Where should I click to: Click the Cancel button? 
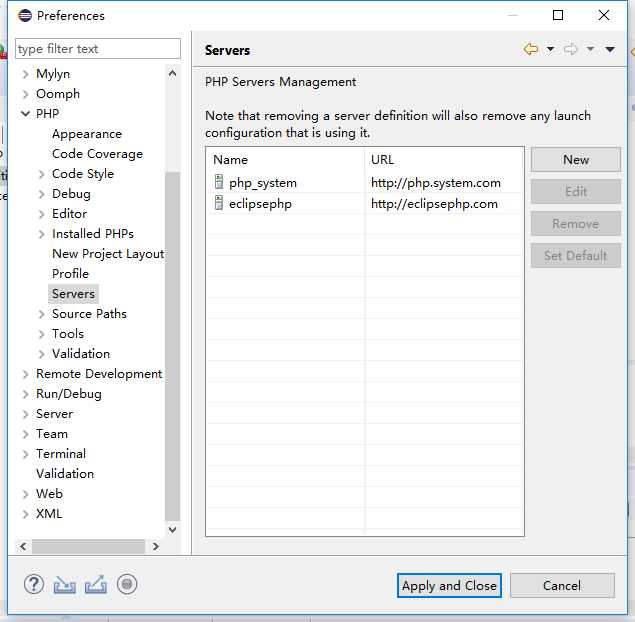[562, 586]
